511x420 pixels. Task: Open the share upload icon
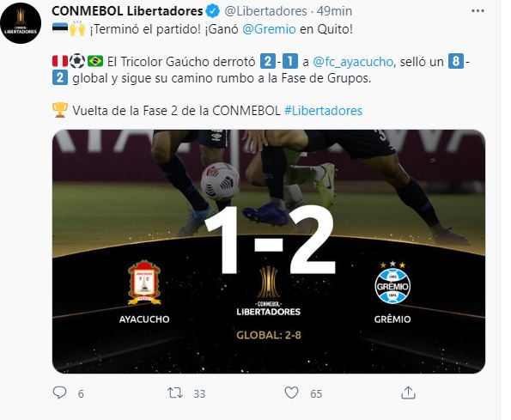[408, 393]
